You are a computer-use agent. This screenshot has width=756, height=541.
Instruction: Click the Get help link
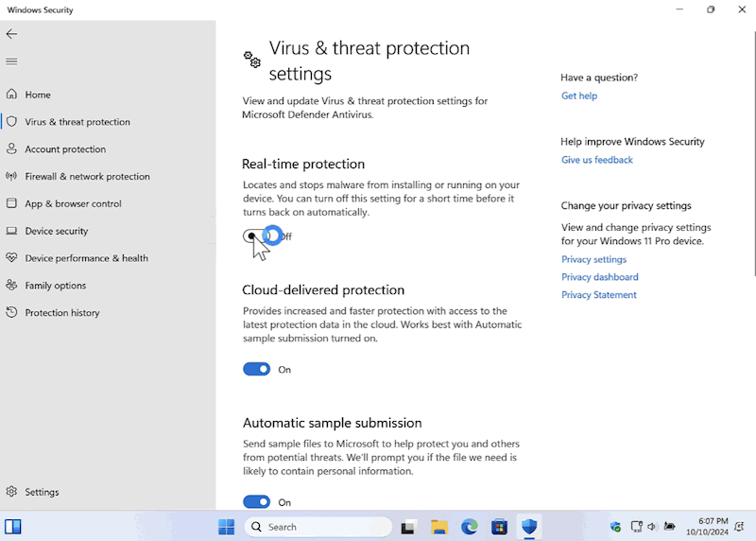pyautogui.click(x=579, y=96)
